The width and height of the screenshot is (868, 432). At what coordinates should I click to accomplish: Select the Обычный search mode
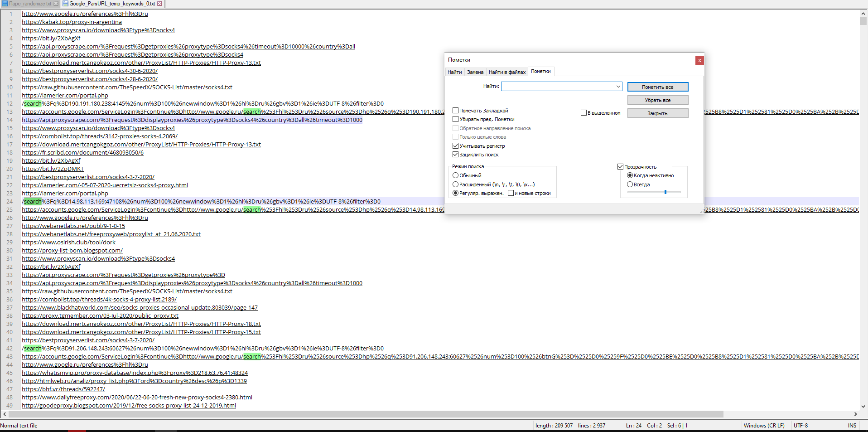coord(456,175)
